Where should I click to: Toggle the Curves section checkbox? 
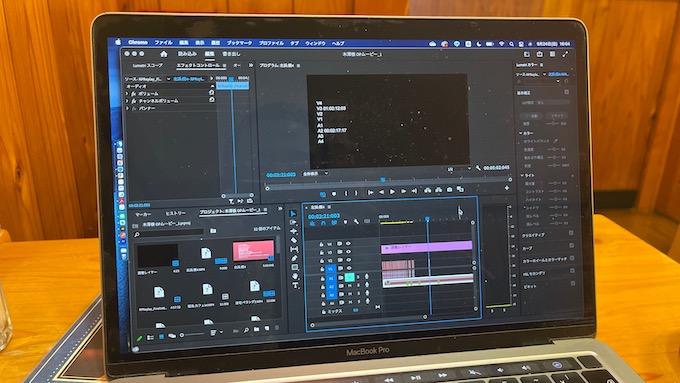point(572,246)
